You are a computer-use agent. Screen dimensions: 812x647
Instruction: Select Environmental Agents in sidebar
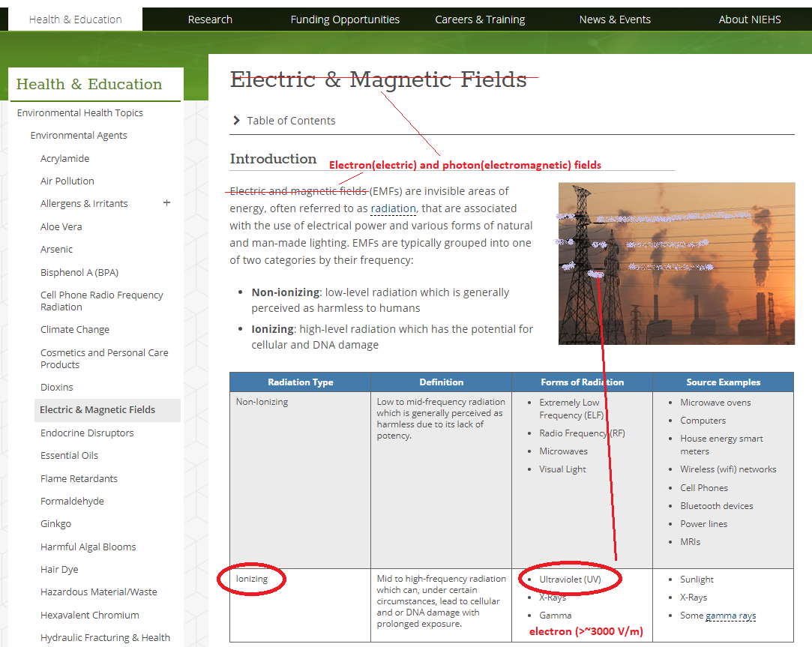click(79, 135)
